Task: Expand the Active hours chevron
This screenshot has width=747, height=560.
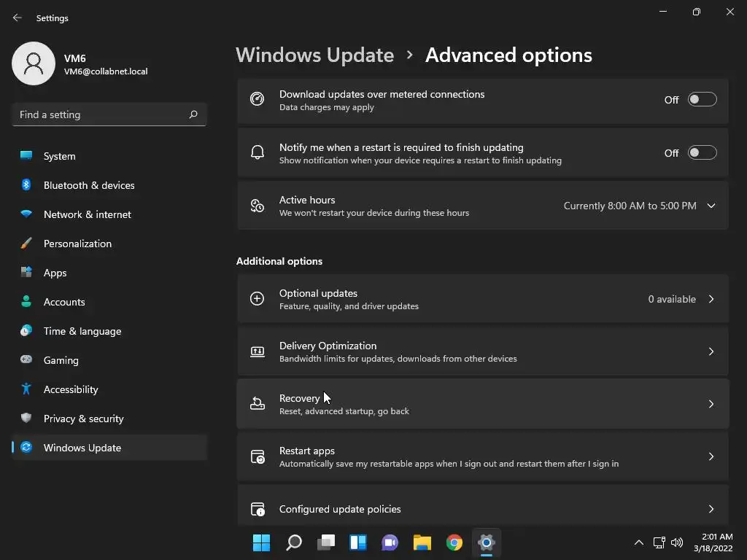Action: click(711, 206)
